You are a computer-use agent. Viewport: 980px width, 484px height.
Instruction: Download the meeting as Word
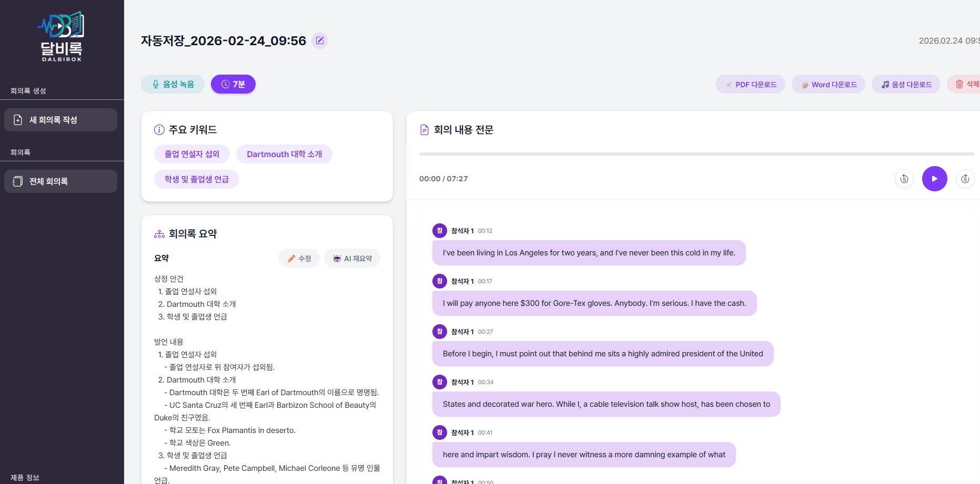(x=829, y=85)
